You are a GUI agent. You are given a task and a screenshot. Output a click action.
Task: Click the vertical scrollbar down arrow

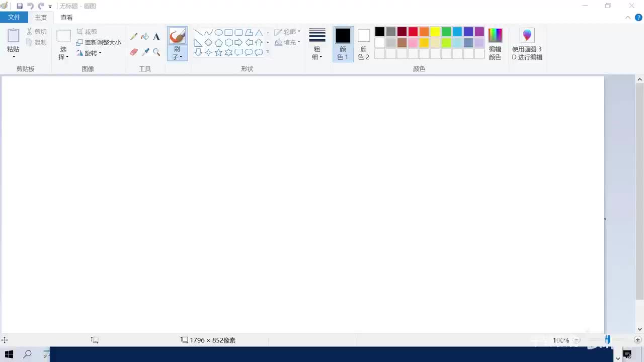click(x=640, y=329)
